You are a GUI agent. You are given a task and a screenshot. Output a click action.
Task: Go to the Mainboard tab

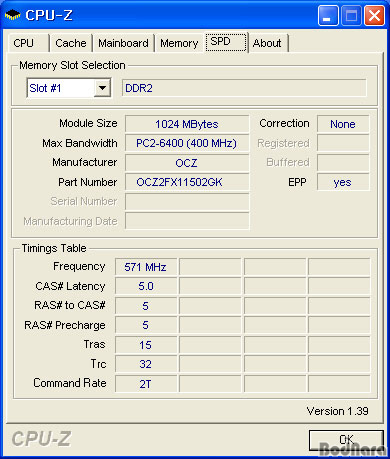[x=123, y=43]
